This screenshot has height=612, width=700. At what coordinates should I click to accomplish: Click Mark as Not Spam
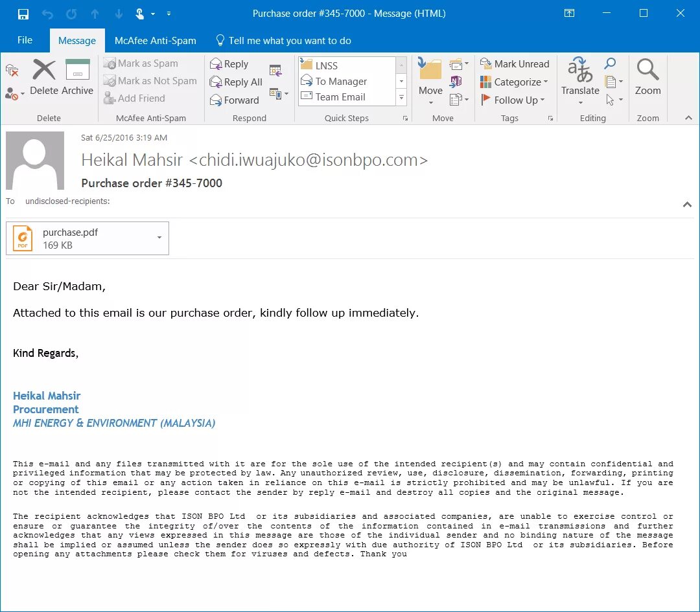(x=150, y=81)
